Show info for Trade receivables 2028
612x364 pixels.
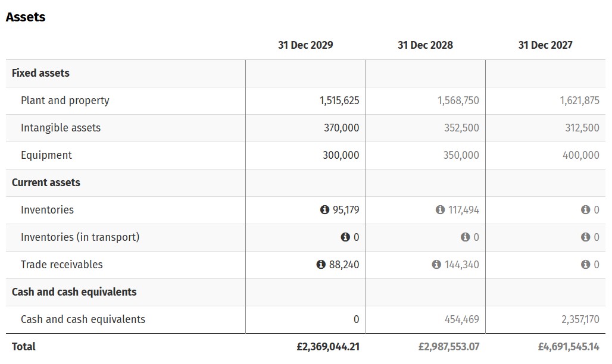(436, 265)
